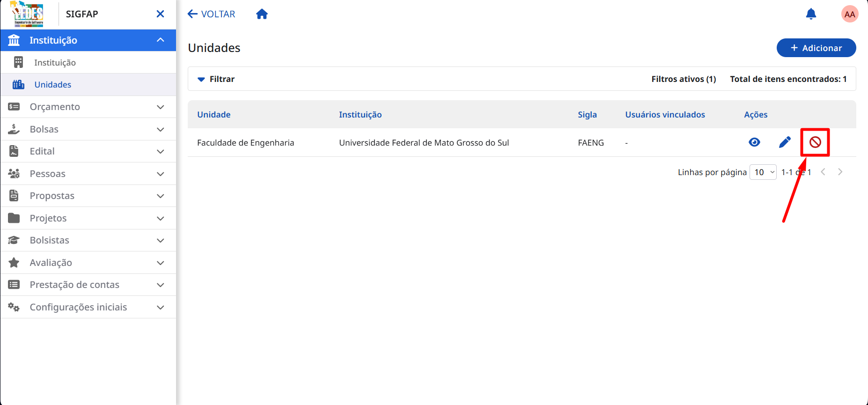Click the Adicionar button
Image resolution: width=868 pixels, height=405 pixels.
816,48
